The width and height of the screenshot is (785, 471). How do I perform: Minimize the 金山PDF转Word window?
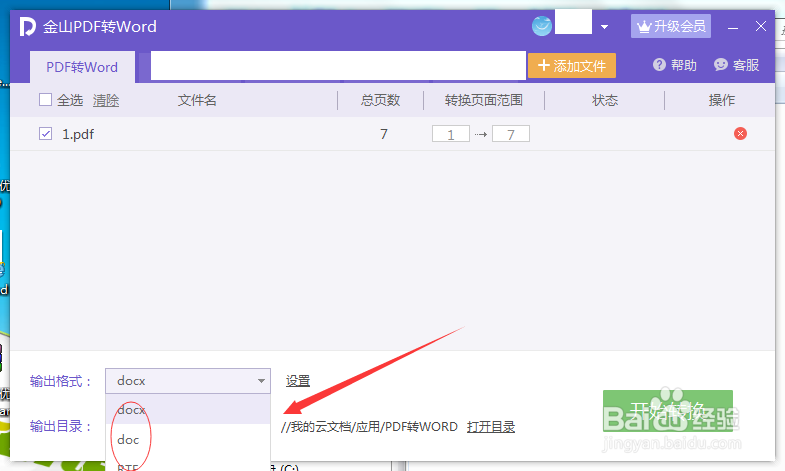coord(733,28)
